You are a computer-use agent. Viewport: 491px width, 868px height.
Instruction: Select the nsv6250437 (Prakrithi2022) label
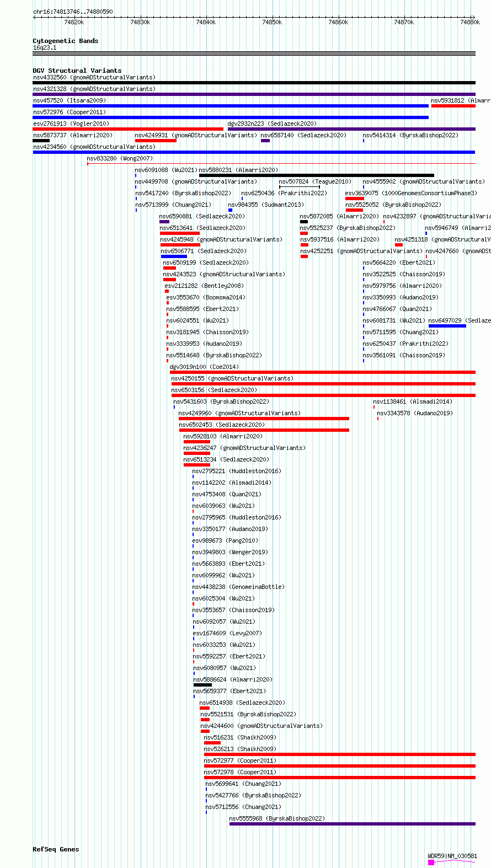[x=405, y=344]
